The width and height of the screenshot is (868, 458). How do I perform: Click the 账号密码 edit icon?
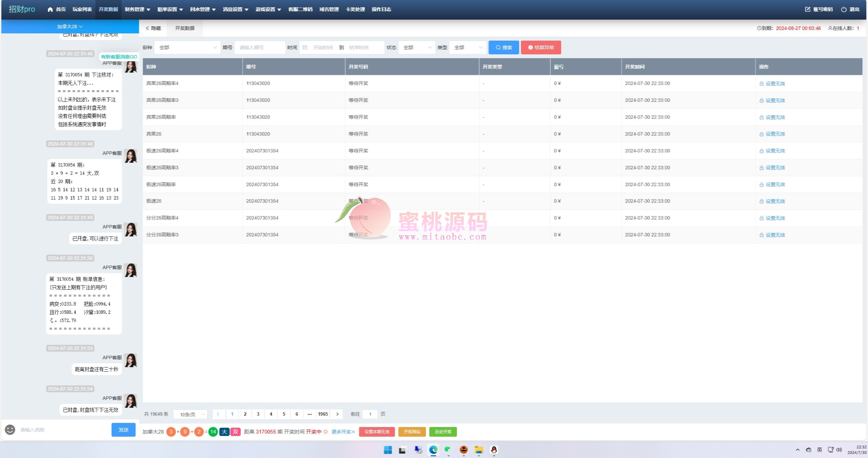click(807, 9)
